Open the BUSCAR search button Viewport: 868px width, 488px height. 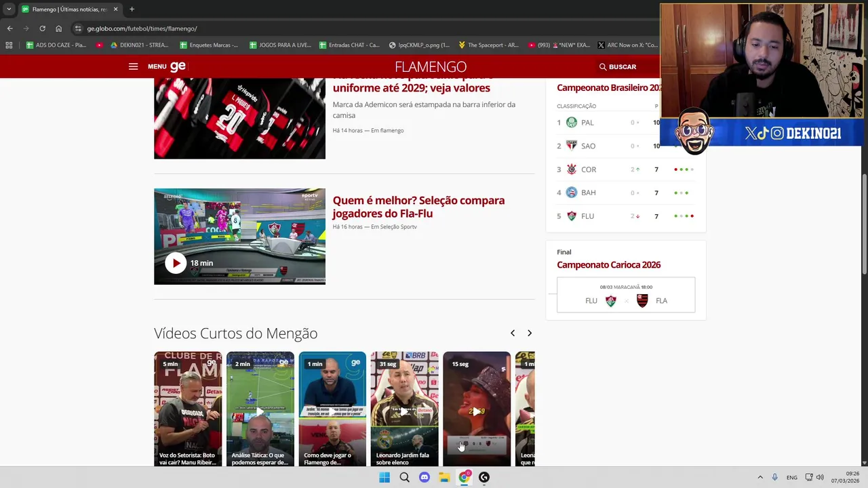(618, 66)
